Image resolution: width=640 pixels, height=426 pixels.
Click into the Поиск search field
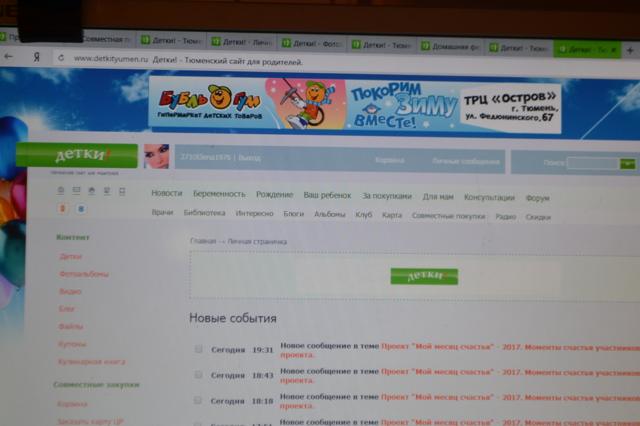[591, 163]
